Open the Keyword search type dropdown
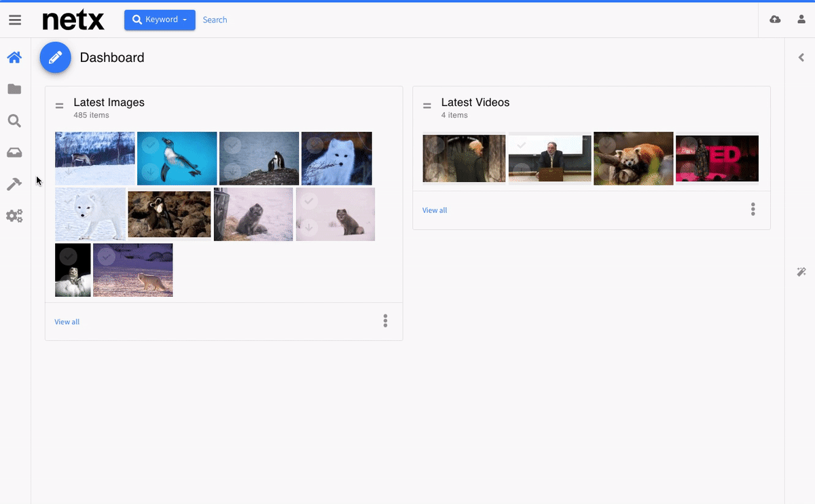 tap(160, 20)
